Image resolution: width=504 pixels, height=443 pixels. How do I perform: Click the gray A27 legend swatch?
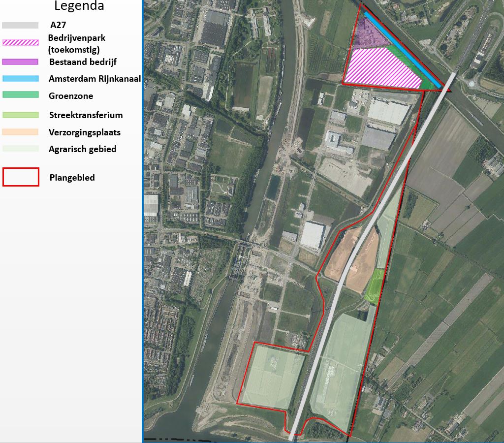[x=20, y=26]
